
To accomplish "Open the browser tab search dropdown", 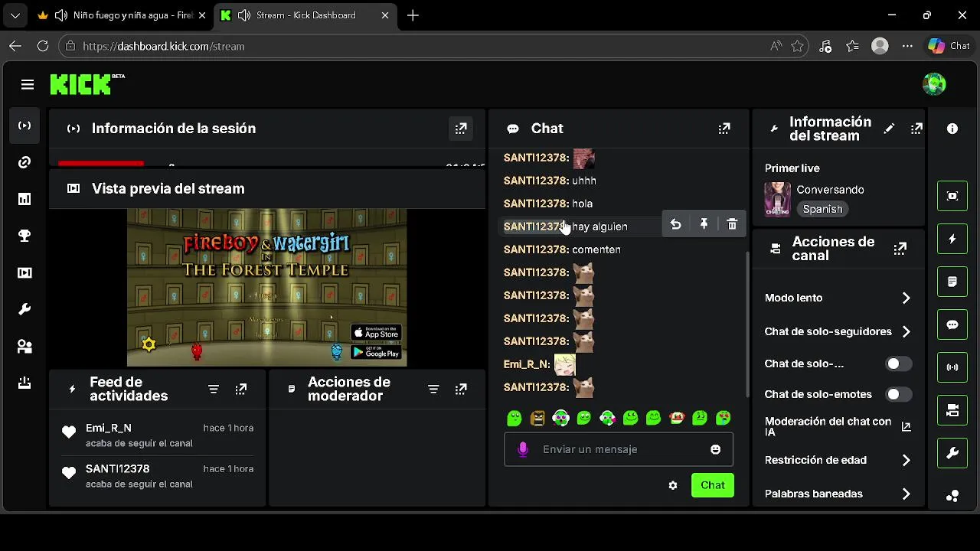I will 15,15.
